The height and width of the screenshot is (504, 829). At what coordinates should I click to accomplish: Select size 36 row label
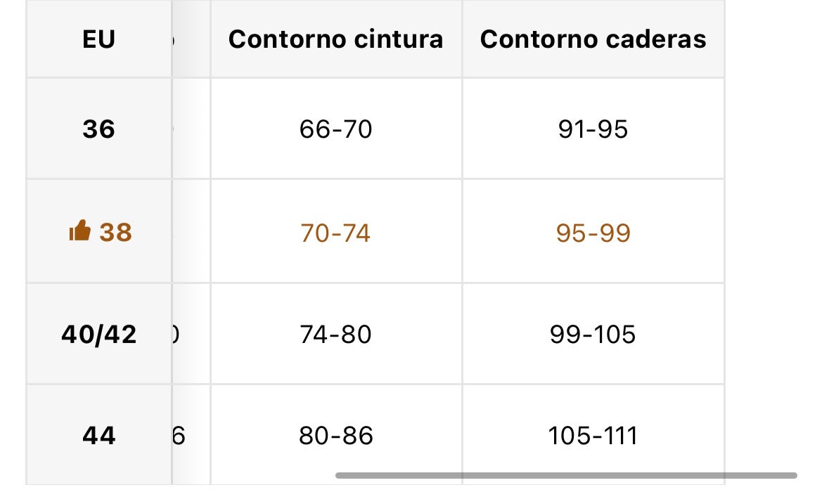(x=99, y=129)
